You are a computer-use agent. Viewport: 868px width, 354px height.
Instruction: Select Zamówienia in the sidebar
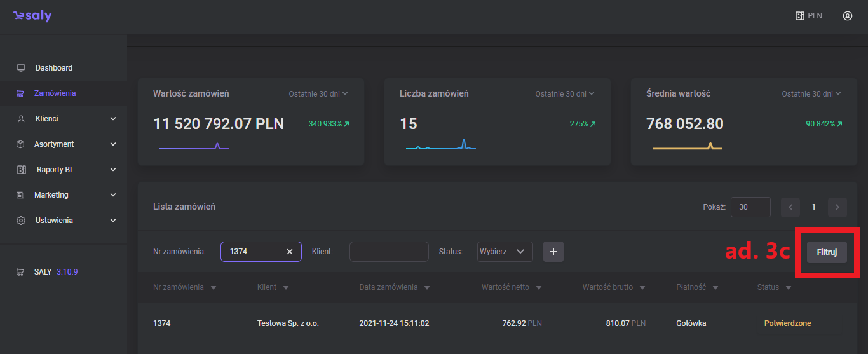(55, 93)
